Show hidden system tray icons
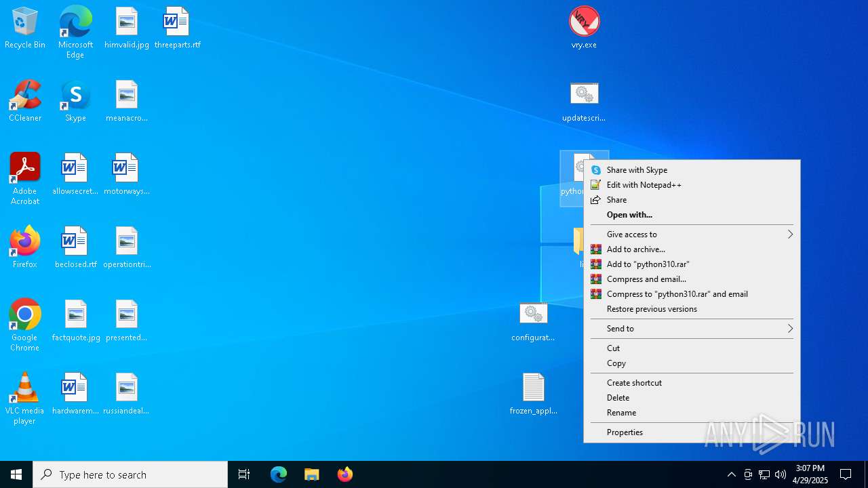Screen dimensions: 868x488 (732, 474)
